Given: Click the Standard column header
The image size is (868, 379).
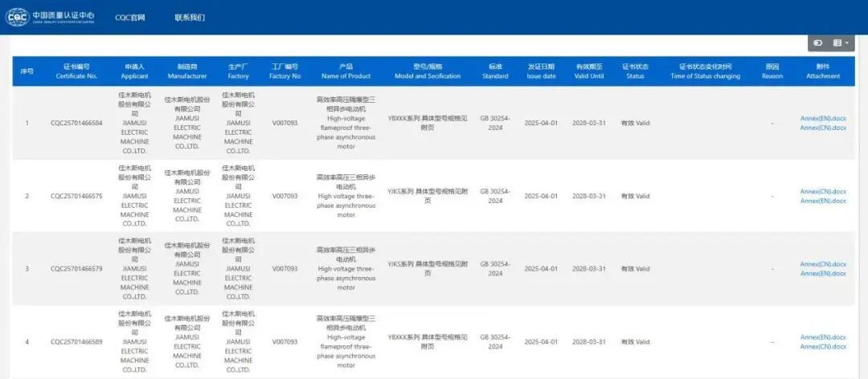Looking at the screenshot, I should [495, 71].
